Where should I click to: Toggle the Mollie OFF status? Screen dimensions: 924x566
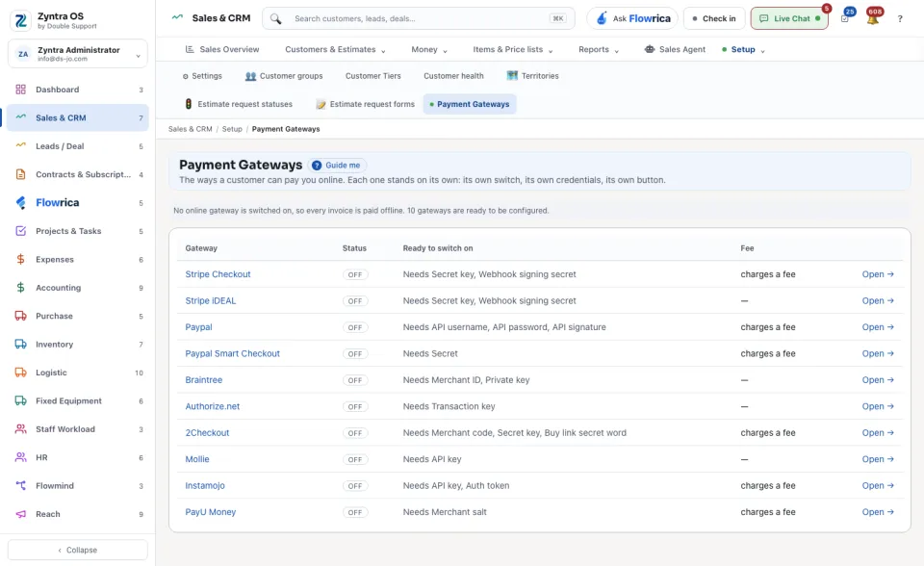[355, 460]
